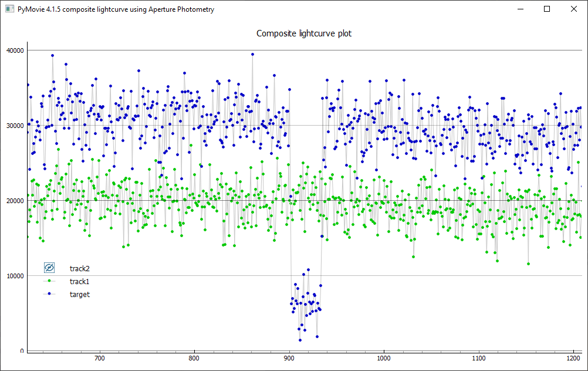588x371 pixels.
Task: Close the composite lightcurve window
Action: (x=574, y=9)
